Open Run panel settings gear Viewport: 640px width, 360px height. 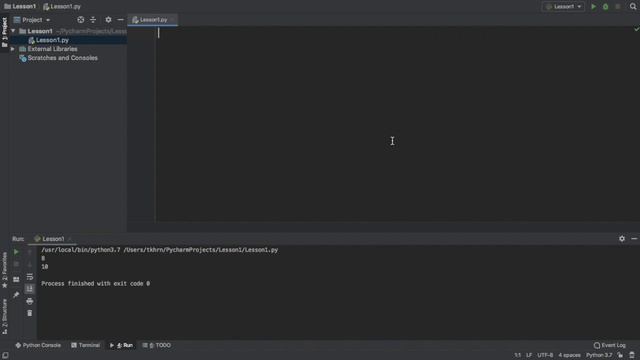pyautogui.click(x=622, y=238)
